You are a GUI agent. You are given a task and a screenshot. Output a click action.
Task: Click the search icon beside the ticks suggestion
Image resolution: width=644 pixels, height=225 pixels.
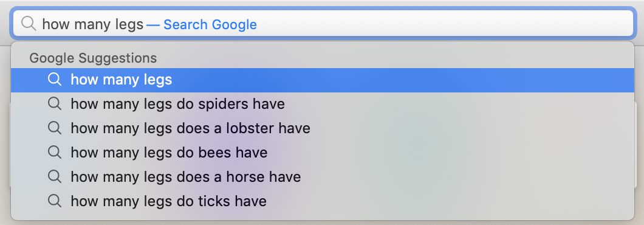coord(55,201)
